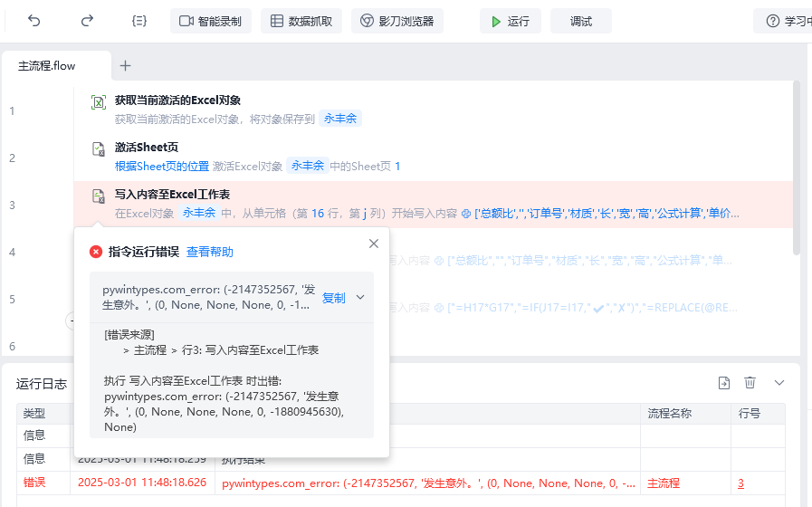The image size is (812, 507).
Task: Open 数据抓取 tool
Action: click(301, 21)
